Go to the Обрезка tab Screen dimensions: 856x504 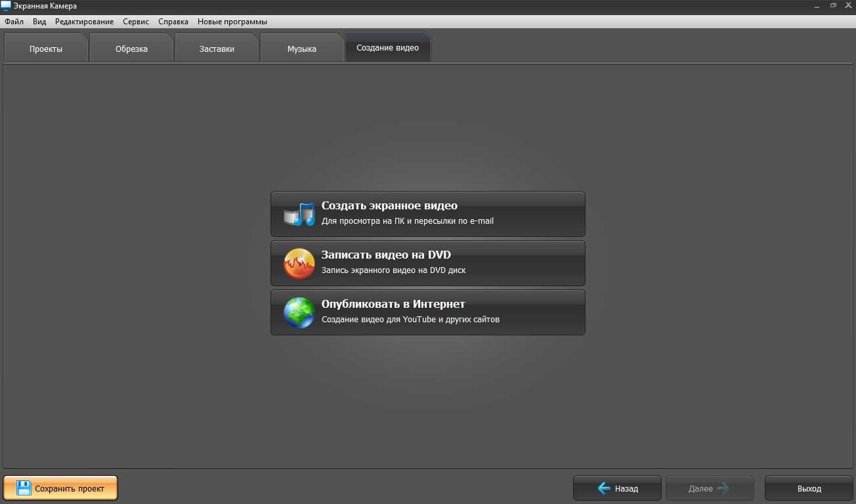click(x=131, y=49)
